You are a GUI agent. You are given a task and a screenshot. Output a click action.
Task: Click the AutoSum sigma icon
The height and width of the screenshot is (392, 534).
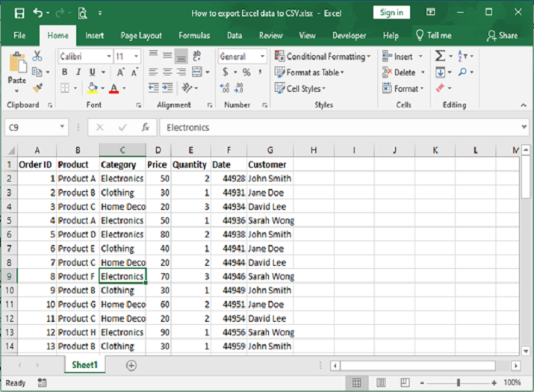coord(440,56)
